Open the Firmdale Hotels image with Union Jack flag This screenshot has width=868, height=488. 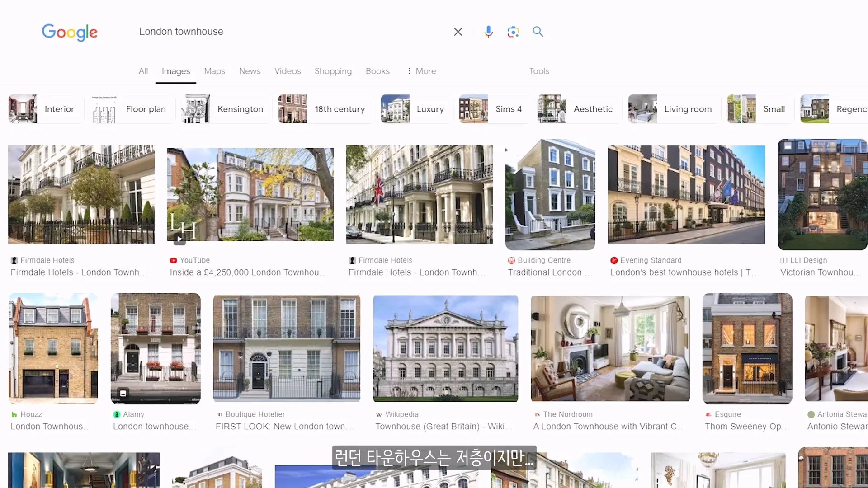[420, 194]
